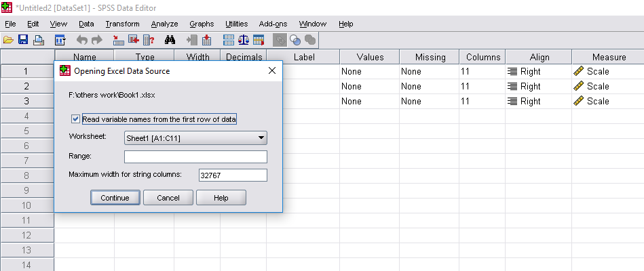Click the Measure cell Scale in row 3

coord(609,101)
